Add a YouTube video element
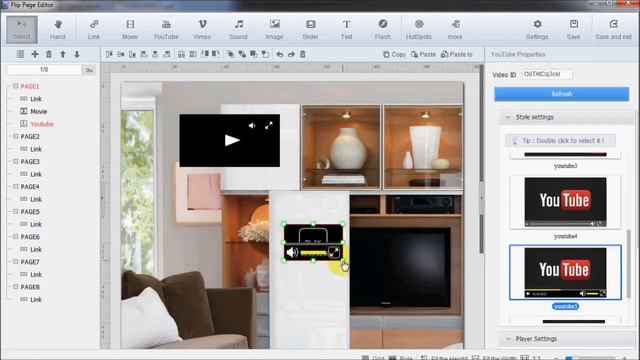The width and height of the screenshot is (640, 360). pos(166,29)
